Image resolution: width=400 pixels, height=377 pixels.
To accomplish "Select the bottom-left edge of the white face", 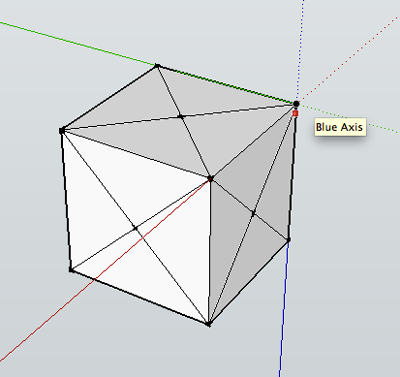I will point(140,297).
